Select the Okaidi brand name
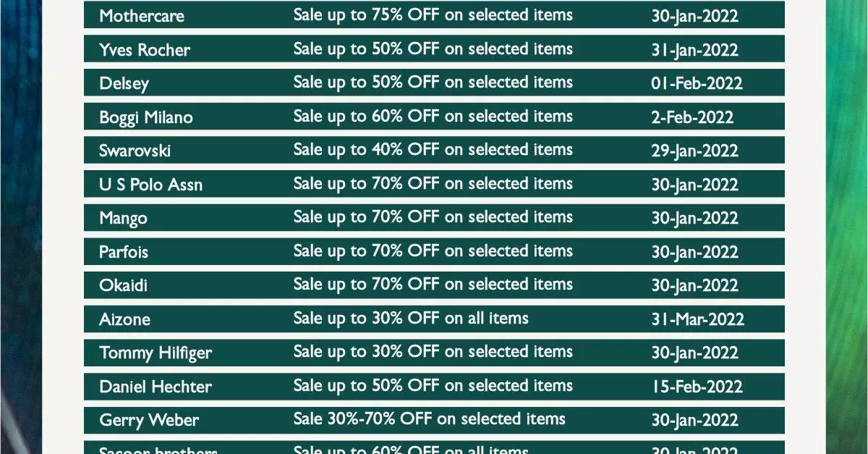 (x=123, y=285)
